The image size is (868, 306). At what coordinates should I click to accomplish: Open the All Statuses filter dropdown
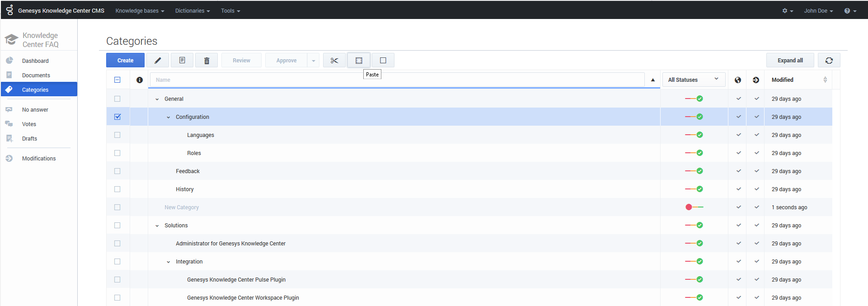[693, 80]
